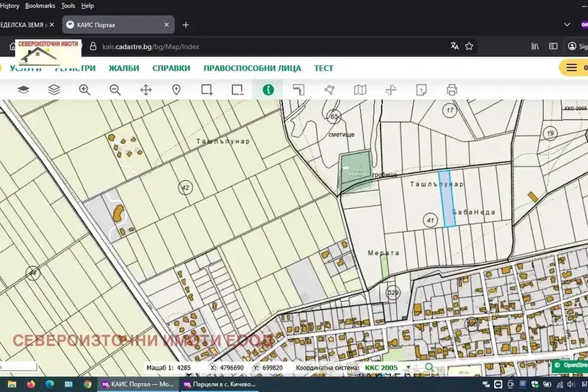Screen dimensions: 588x392
Task: Open the РЕГИСТРИ menu
Action: point(75,68)
